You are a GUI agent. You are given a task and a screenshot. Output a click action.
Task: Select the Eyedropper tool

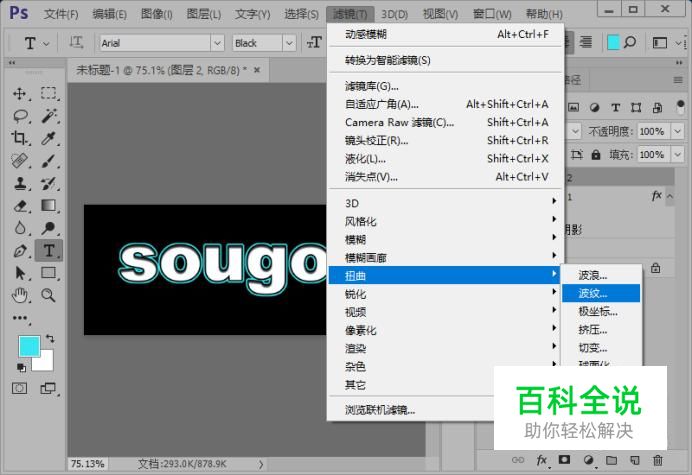49,138
